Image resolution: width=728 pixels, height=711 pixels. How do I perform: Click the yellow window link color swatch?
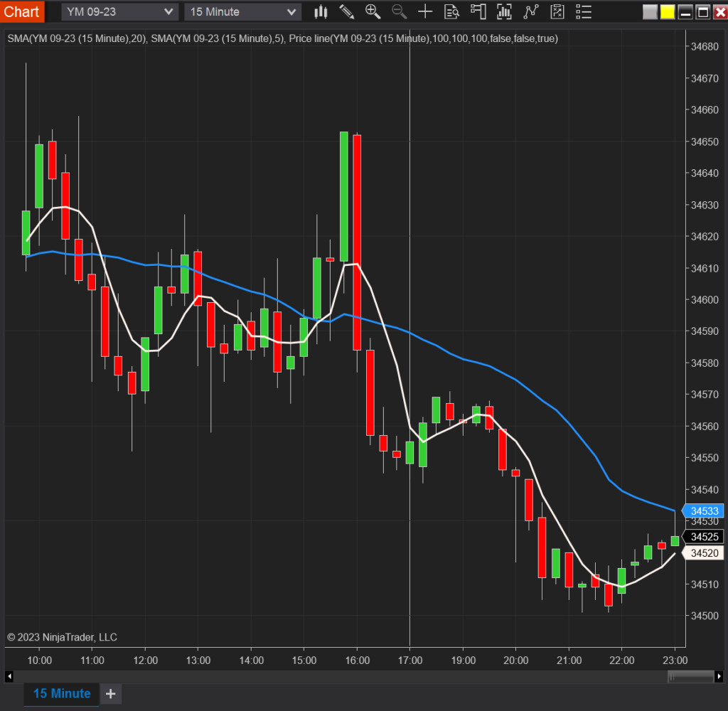(668, 12)
